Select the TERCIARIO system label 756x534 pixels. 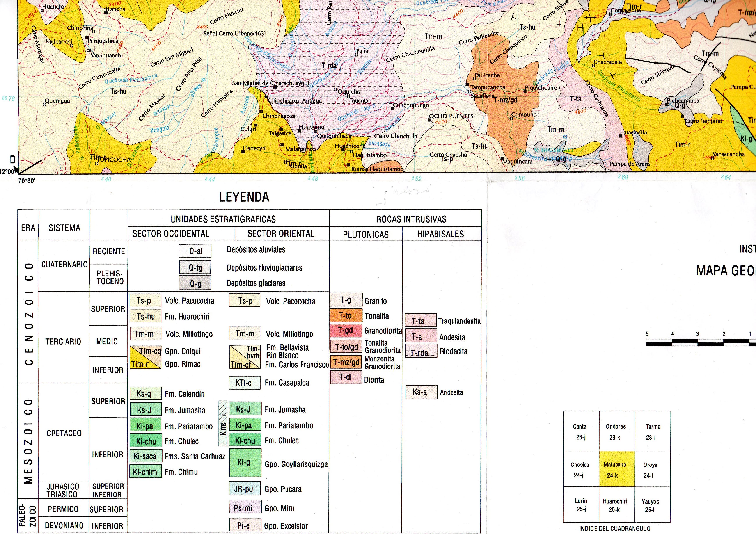[x=63, y=341]
